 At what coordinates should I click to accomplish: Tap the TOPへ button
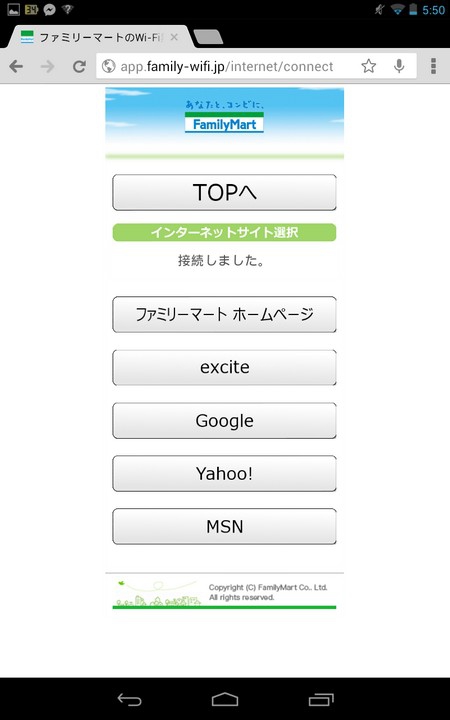(x=225, y=192)
